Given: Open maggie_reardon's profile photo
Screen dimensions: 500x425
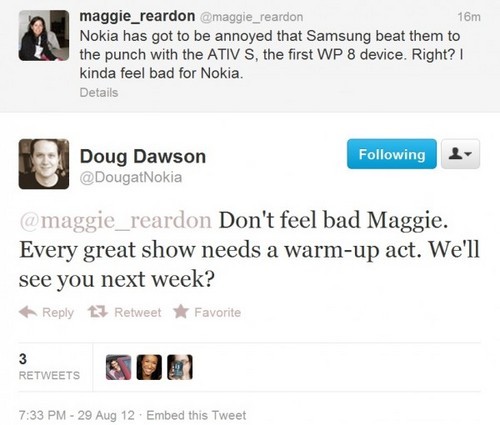Looking at the screenshot, I should [x=44, y=35].
